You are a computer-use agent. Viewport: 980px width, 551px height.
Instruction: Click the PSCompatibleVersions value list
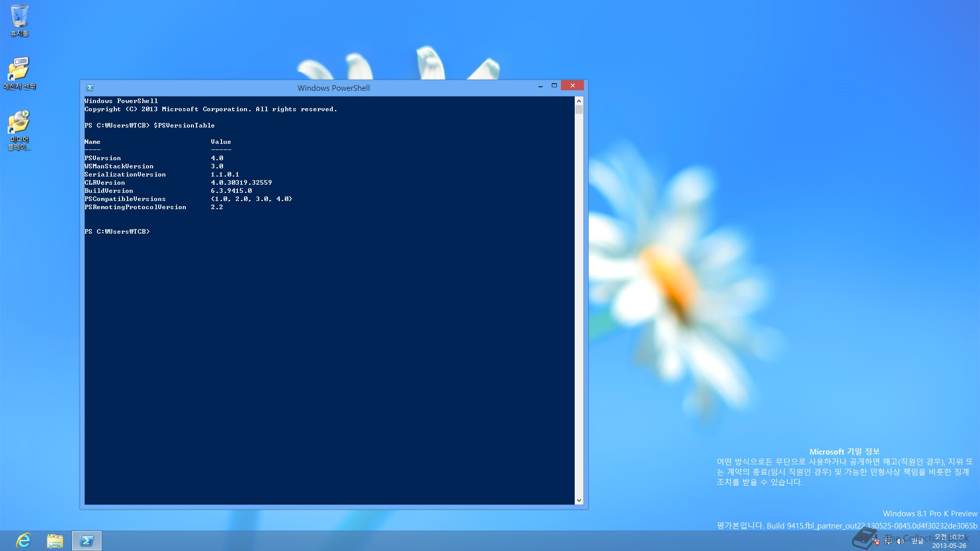click(252, 199)
